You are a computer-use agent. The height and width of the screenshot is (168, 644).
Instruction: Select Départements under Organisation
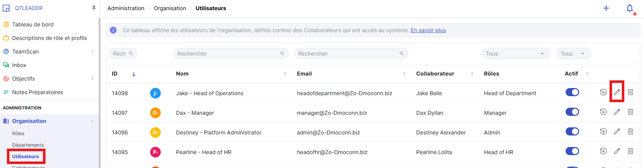pos(28,145)
